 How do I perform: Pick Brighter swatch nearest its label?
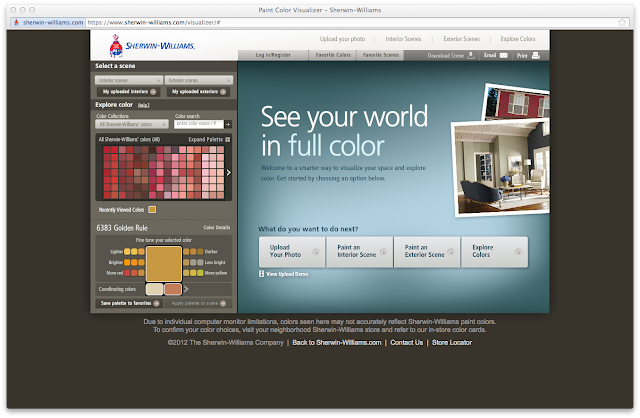pyautogui.click(x=127, y=262)
